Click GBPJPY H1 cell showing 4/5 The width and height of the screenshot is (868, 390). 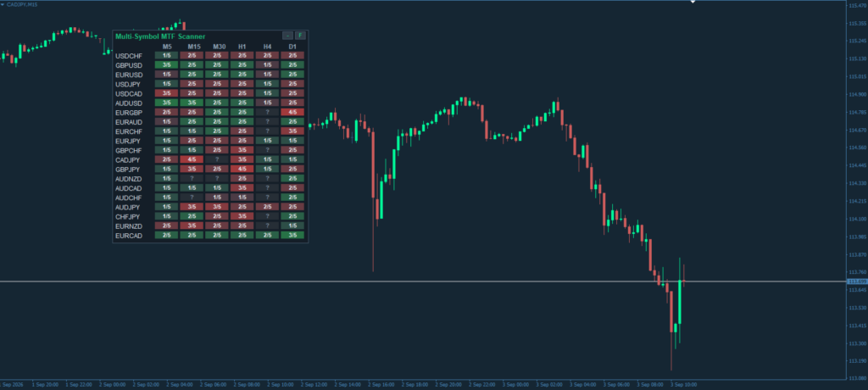[x=242, y=169]
